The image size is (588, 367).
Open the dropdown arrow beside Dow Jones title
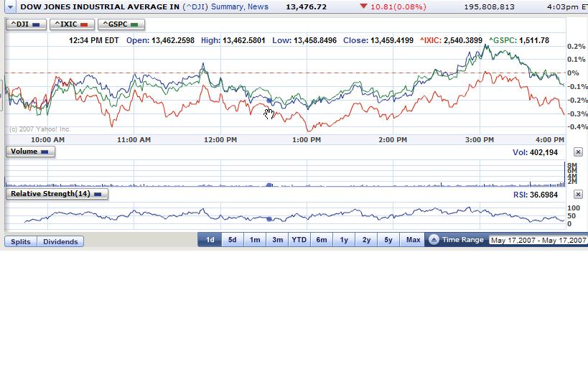pos(10,6)
